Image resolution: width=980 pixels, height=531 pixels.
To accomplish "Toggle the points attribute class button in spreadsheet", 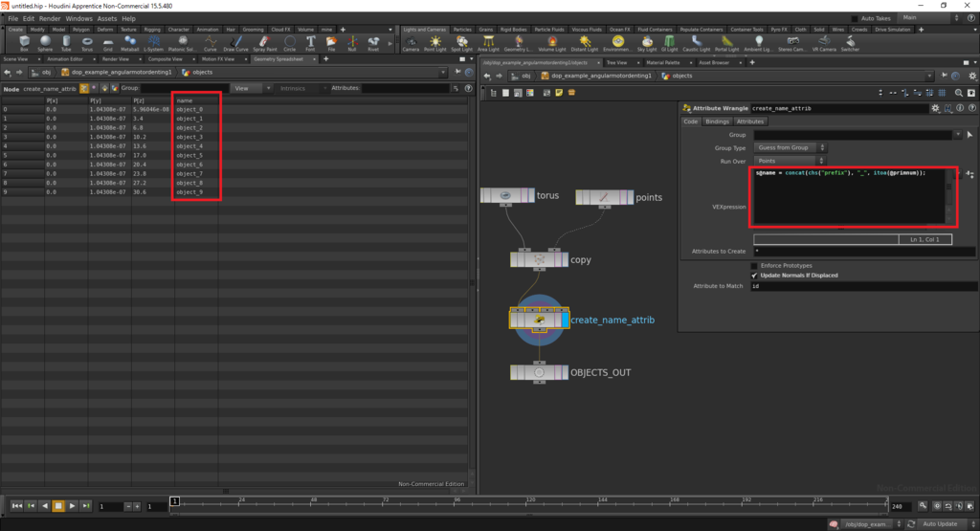I will click(84, 89).
